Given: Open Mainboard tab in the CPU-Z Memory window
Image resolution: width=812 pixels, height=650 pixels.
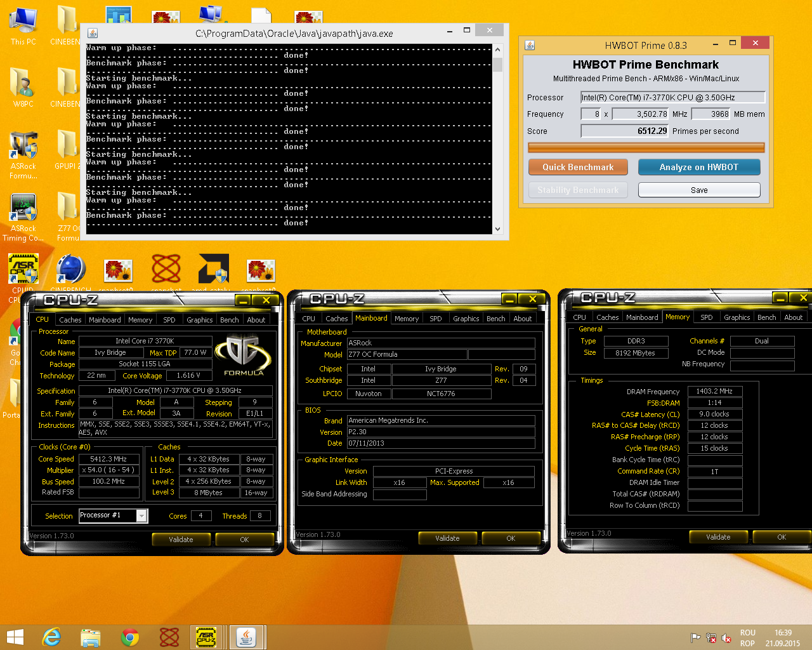Looking at the screenshot, I should pyautogui.click(x=642, y=317).
